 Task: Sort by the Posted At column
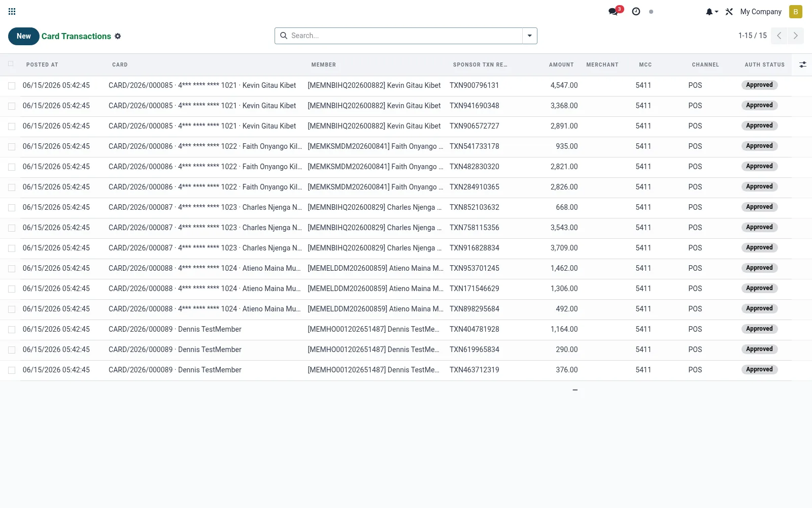[42, 65]
